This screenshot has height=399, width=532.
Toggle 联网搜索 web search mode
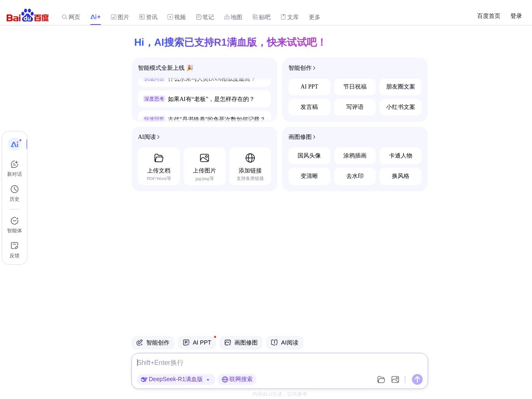point(237,379)
